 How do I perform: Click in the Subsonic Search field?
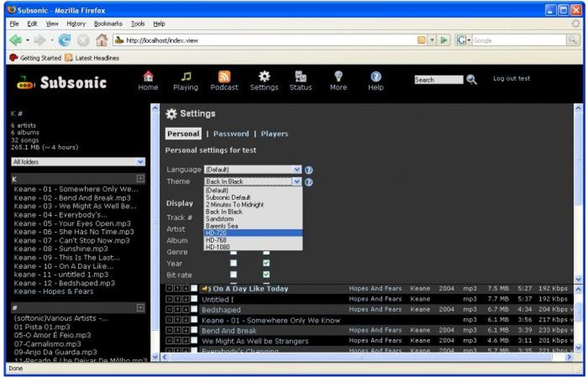[438, 80]
